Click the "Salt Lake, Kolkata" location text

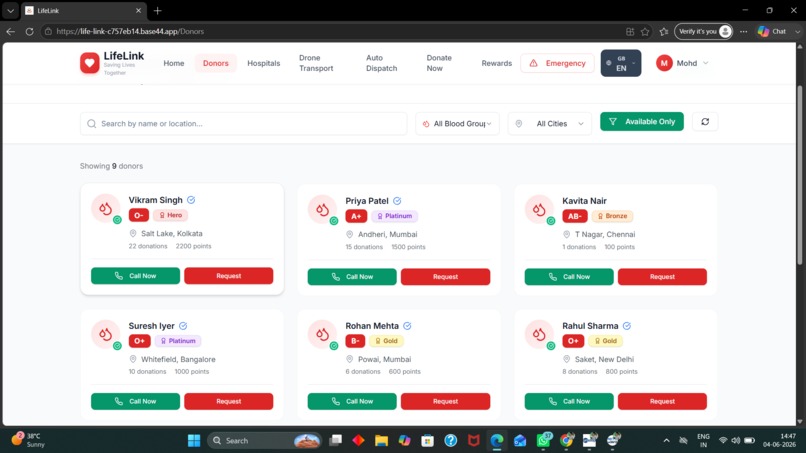pyautogui.click(x=172, y=233)
